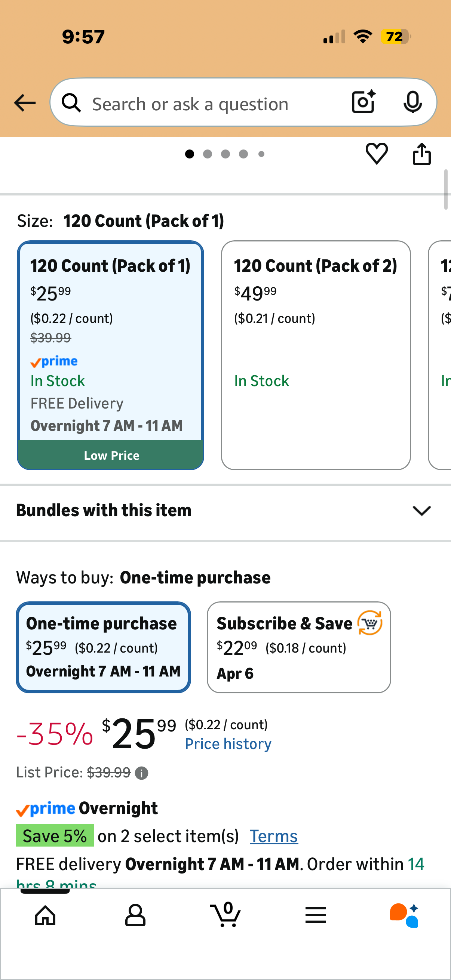Select the second image carousel dot
This screenshot has width=451, height=980.
(x=208, y=154)
